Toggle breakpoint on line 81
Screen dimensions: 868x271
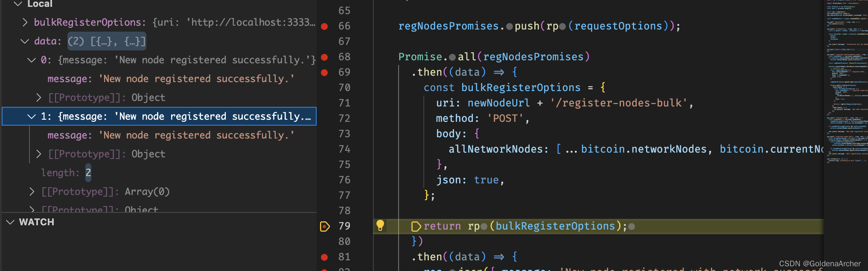324,257
